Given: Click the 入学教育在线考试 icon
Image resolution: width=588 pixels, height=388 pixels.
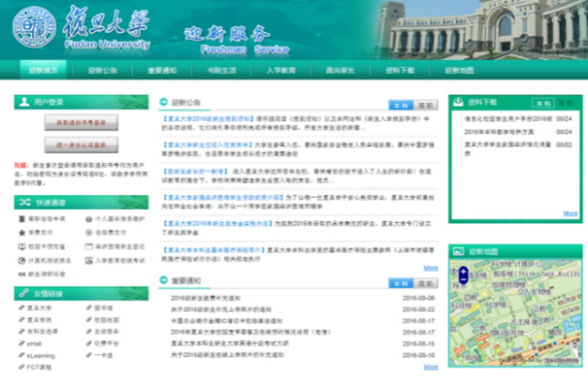Looking at the screenshot, I should (88, 261).
